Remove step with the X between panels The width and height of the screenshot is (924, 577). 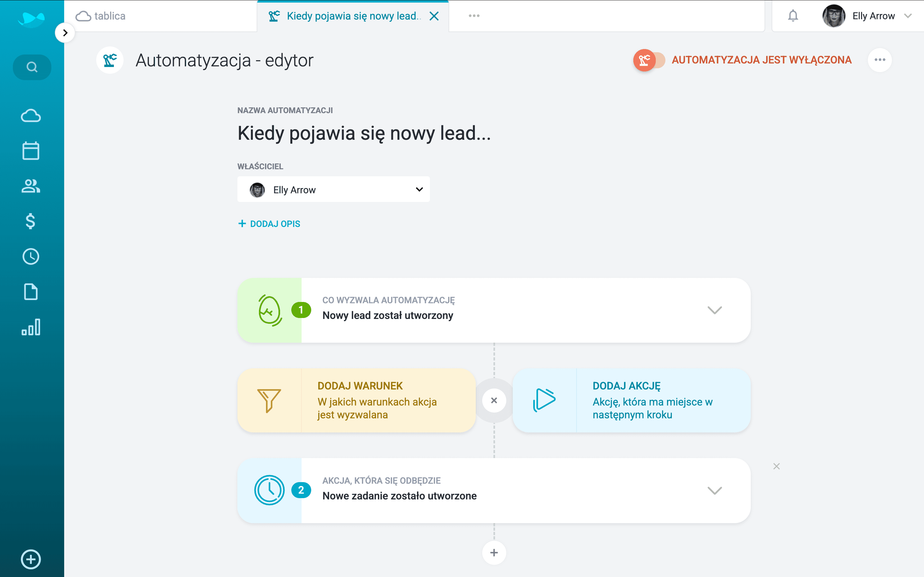click(x=494, y=400)
